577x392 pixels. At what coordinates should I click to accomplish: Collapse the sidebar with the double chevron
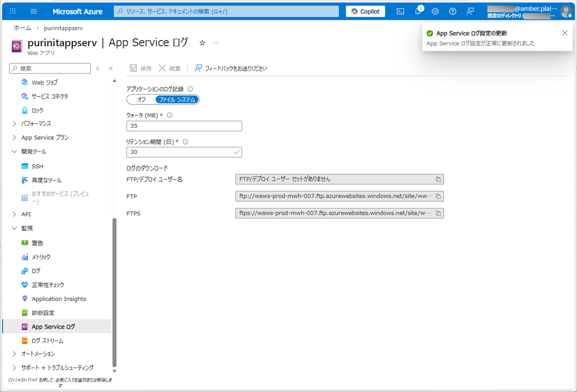click(111, 69)
